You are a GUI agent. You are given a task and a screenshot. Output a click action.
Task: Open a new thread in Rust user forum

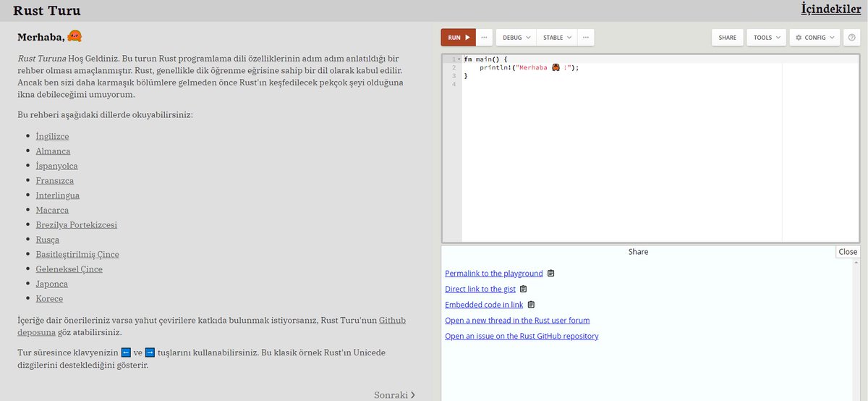[517, 320]
